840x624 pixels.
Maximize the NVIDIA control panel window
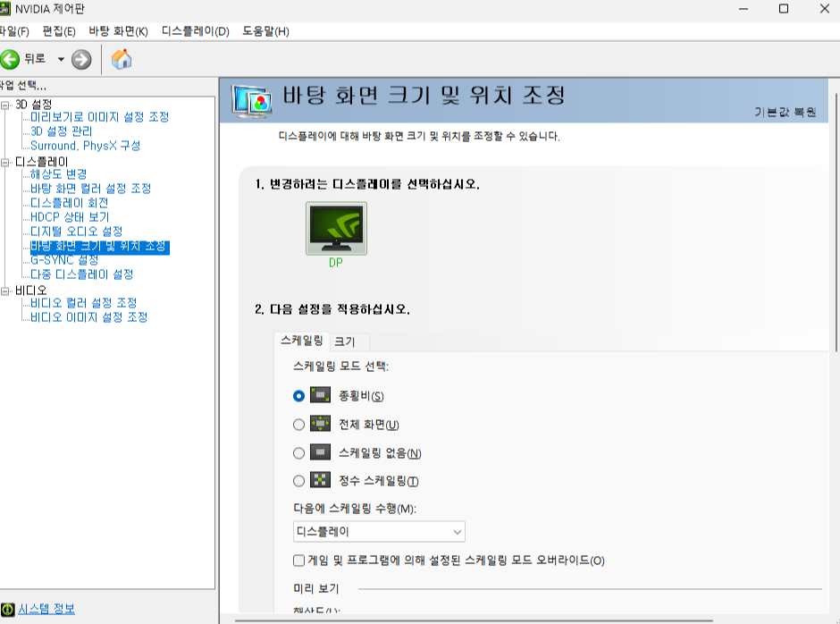pos(784,9)
